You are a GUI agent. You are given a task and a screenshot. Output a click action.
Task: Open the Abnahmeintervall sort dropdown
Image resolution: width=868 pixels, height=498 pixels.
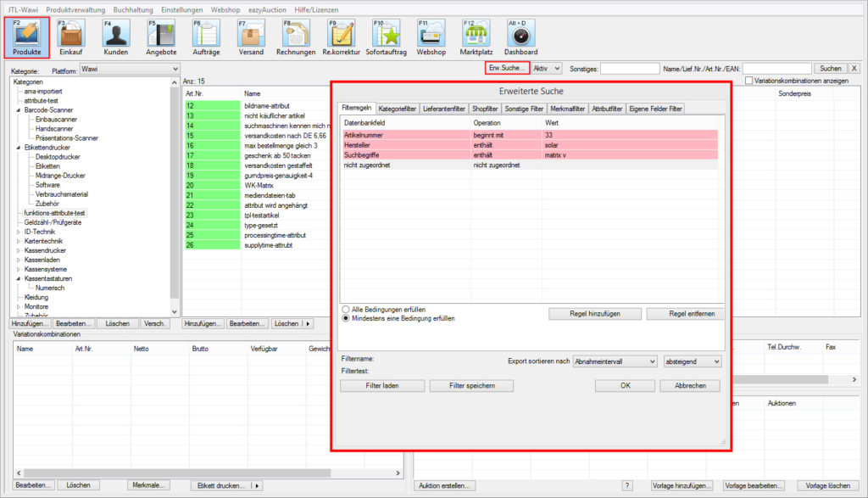click(x=615, y=361)
